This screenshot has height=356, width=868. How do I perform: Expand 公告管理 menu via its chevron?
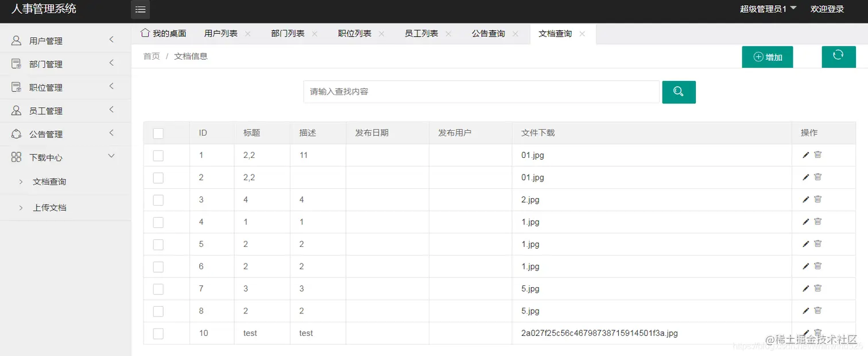111,133
